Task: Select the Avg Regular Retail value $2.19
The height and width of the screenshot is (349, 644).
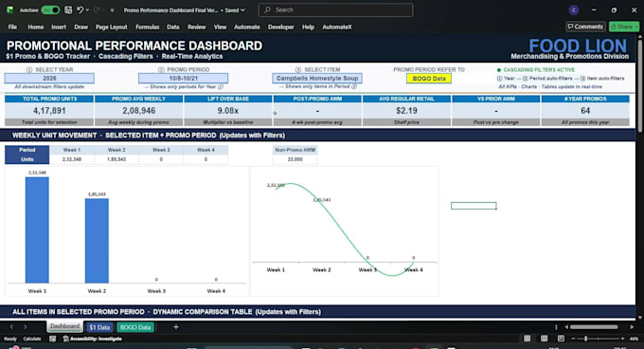Action: (x=406, y=111)
